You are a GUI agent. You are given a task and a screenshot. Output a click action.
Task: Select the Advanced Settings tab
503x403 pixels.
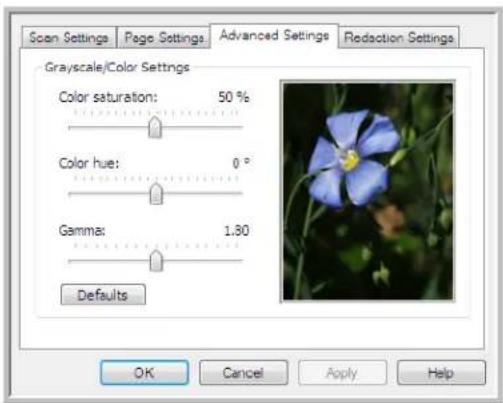[x=274, y=36]
